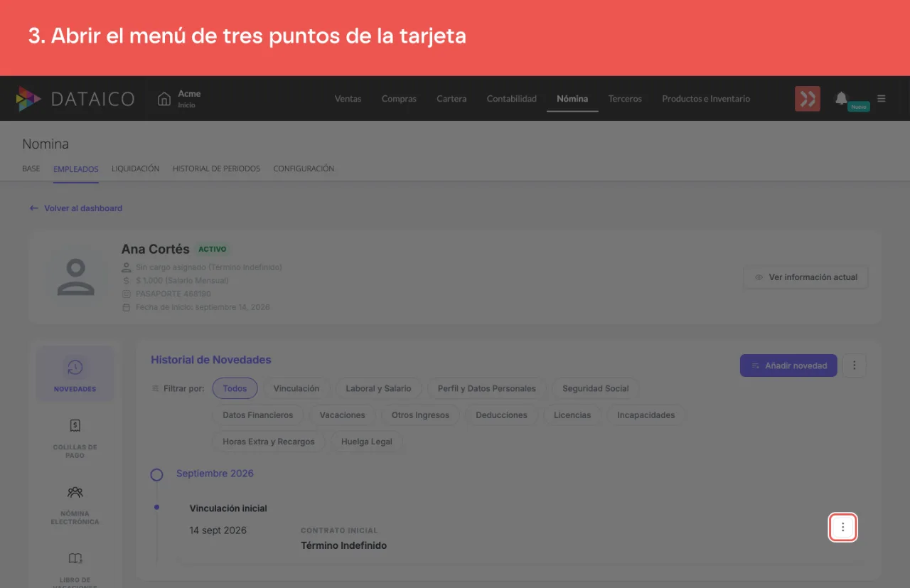Viewport: 910px width, 588px height.
Task: Open the Nómina menu
Action: (572, 99)
